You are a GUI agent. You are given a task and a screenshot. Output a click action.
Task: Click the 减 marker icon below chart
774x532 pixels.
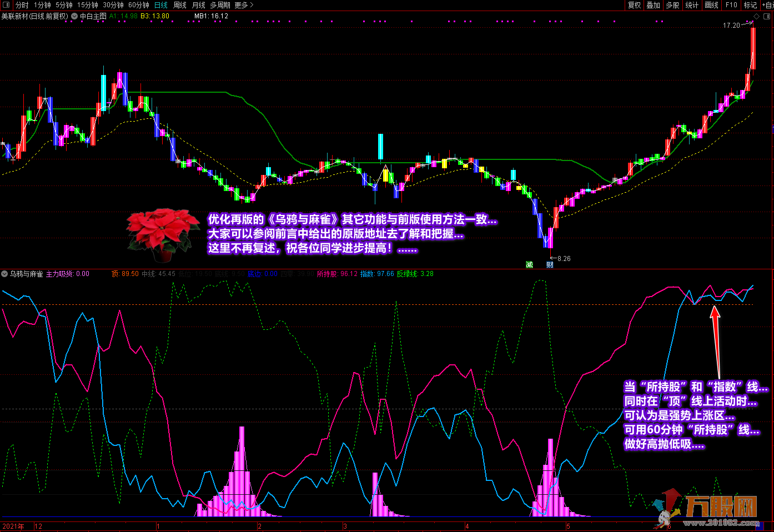529,265
